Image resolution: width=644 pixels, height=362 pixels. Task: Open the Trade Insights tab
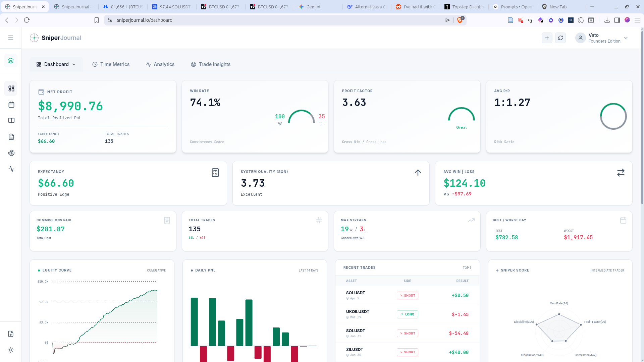(211, 64)
